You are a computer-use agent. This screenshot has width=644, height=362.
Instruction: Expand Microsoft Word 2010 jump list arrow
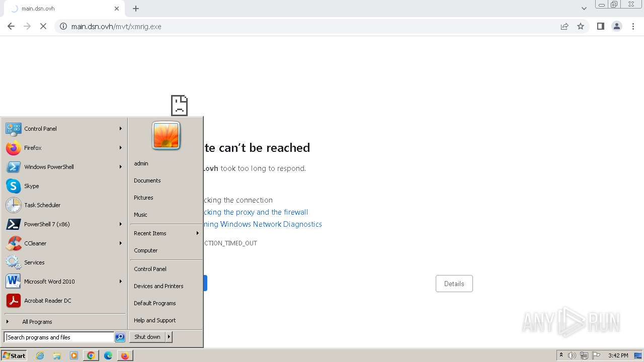click(121, 282)
